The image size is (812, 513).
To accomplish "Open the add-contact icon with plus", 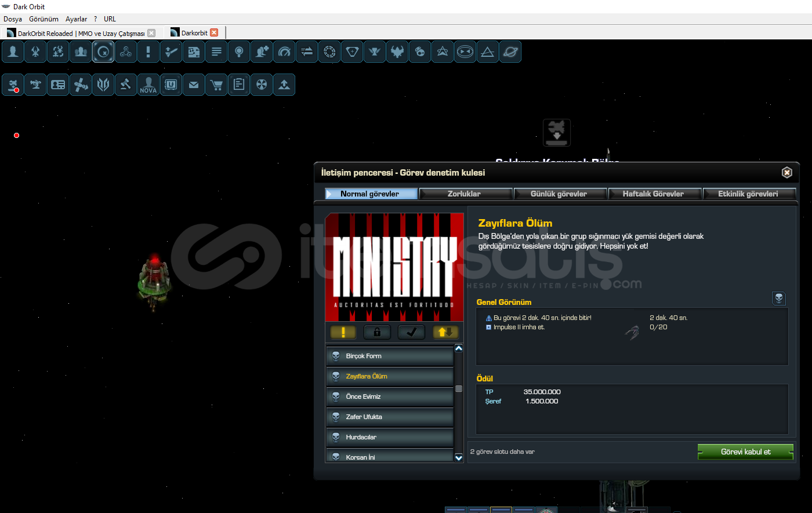I will pyautogui.click(x=262, y=52).
